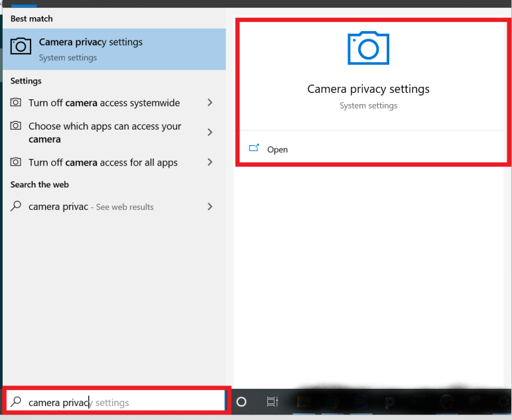Screen dimensions: 512x420
Task: Click camera icon beside Turn off camera access for all apps
Action: pyautogui.click(x=16, y=162)
